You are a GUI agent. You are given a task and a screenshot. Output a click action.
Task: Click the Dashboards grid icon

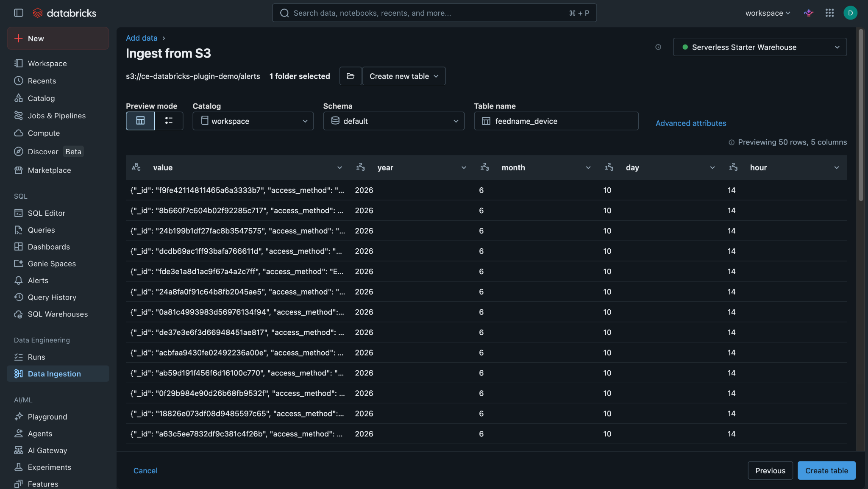pos(19,247)
